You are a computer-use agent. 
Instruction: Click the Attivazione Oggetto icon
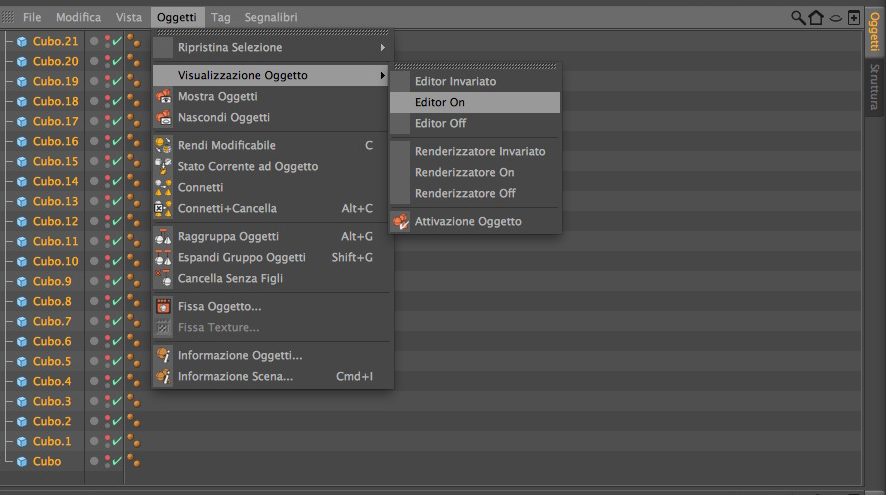[x=400, y=221]
